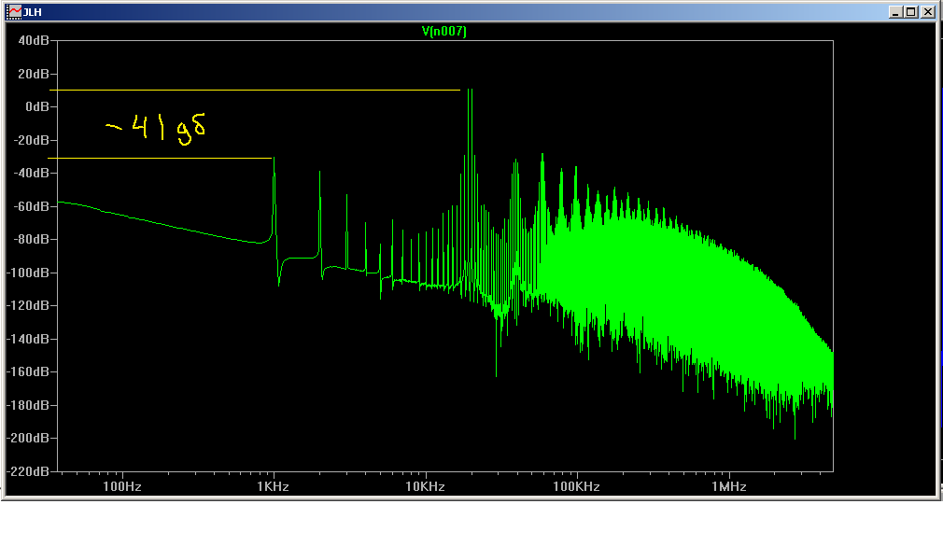Click the 100Hz frequency axis label
Screen dimensions: 943x560
click(122, 486)
